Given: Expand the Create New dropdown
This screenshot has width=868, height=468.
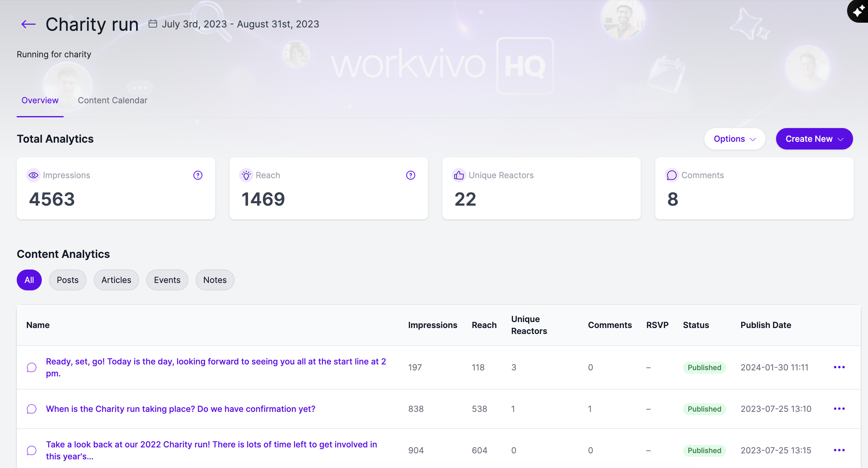Looking at the screenshot, I should coord(814,139).
